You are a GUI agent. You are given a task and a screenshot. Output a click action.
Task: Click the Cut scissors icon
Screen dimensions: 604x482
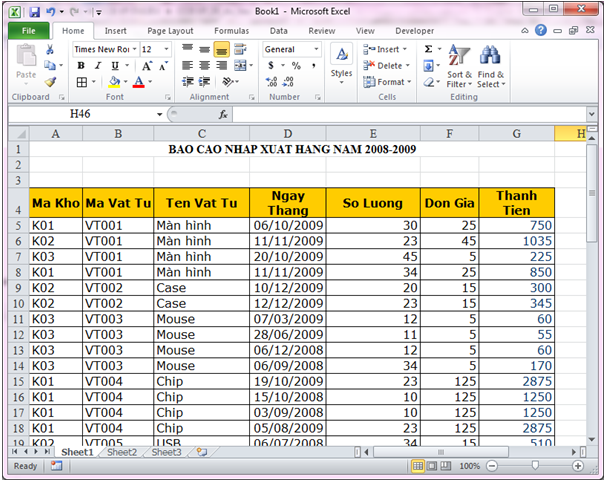click(x=50, y=49)
